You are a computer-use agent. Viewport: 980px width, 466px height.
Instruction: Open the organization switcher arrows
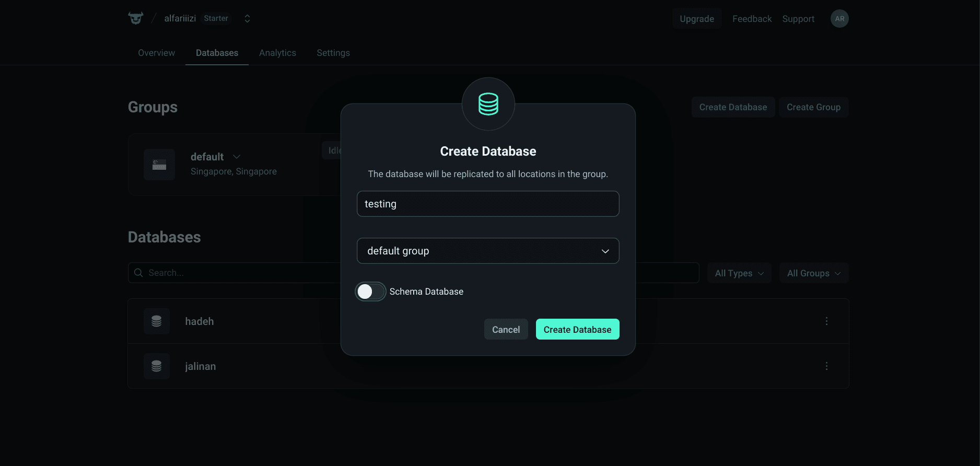247,19
